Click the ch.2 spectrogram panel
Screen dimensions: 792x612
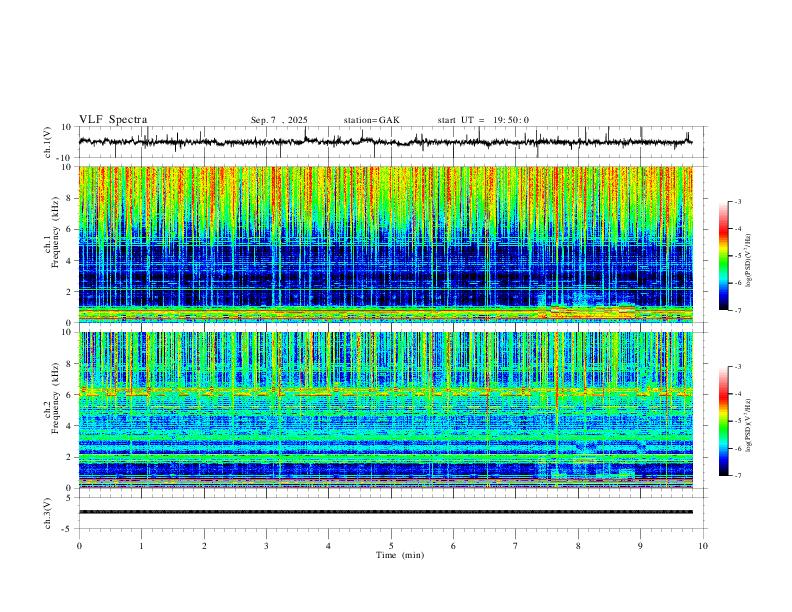tap(386, 410)
